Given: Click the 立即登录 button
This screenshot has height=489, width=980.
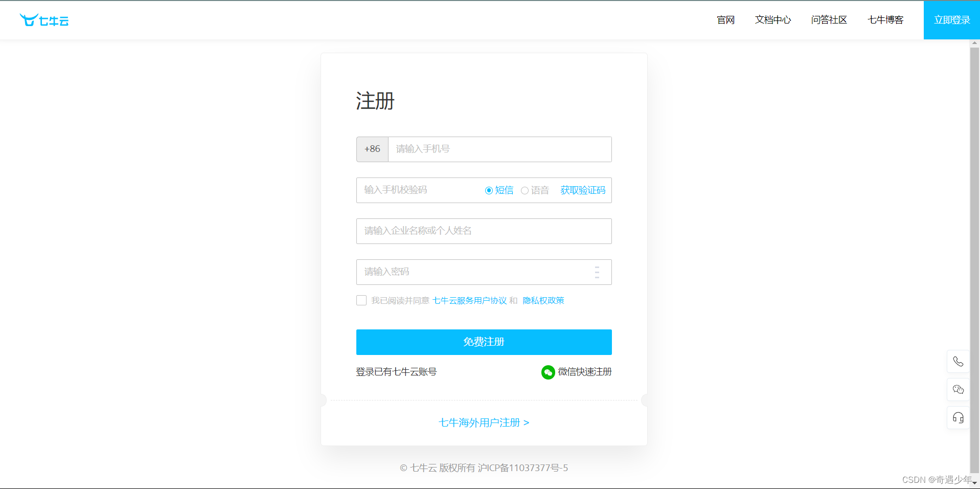Looking at the screenshot, I should click(952, 20).
